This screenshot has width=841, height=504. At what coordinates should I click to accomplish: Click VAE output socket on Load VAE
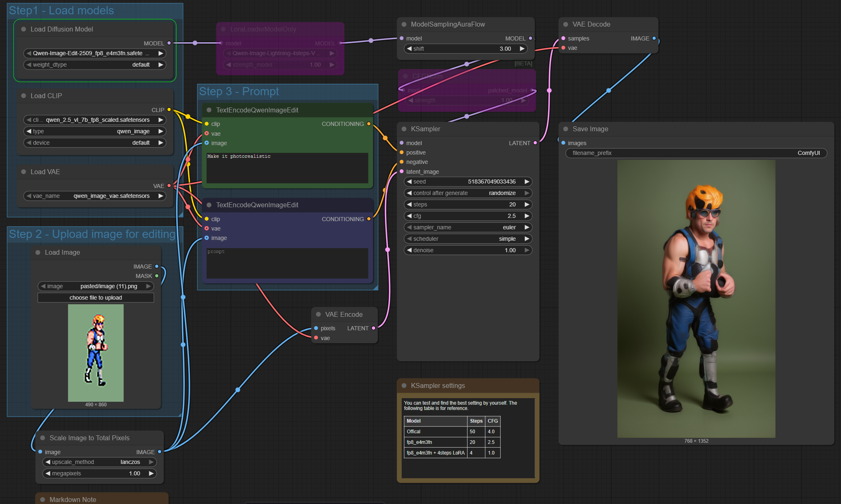point(169,186)
